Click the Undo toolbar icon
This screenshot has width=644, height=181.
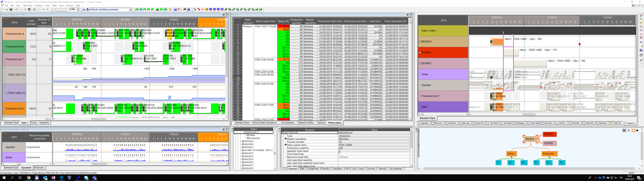pos(35,10)
